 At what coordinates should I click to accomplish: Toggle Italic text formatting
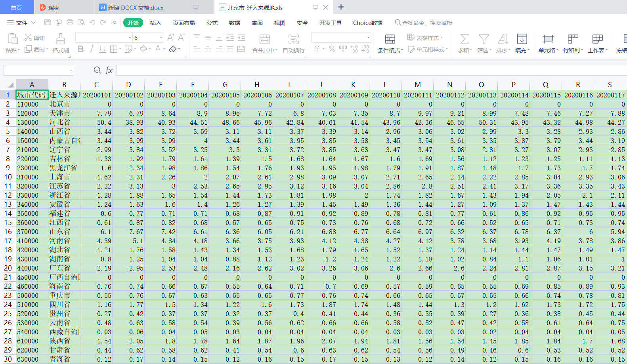coord(92,49)
